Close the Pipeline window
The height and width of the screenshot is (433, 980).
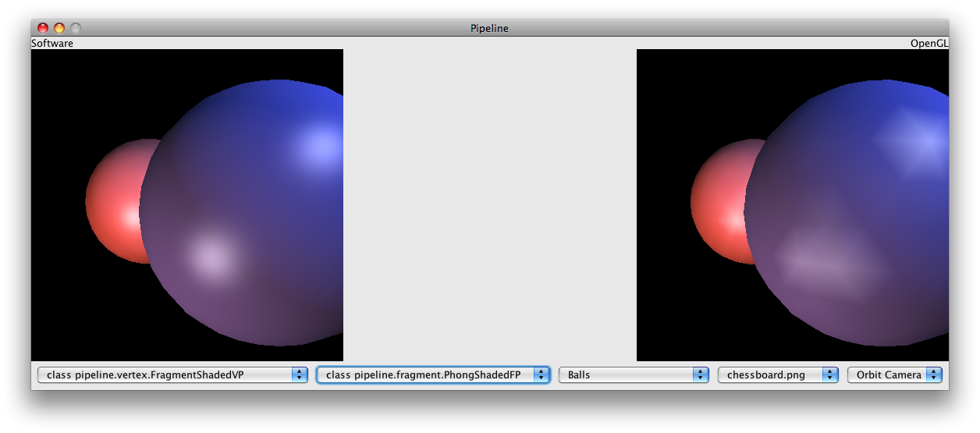point(43,28)
